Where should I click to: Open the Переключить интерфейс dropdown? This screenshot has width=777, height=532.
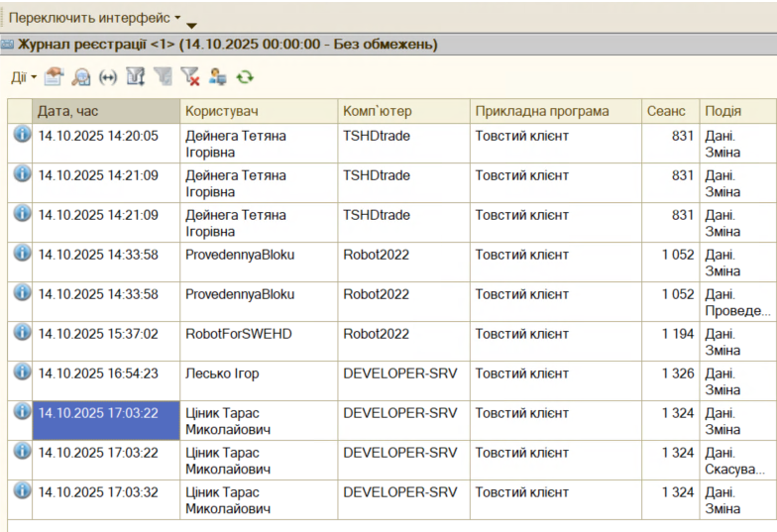(95, 18)
